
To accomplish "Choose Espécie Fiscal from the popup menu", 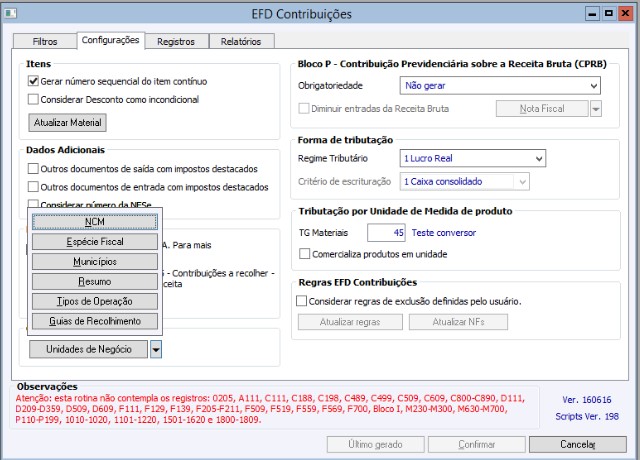I will coord(95,242).
